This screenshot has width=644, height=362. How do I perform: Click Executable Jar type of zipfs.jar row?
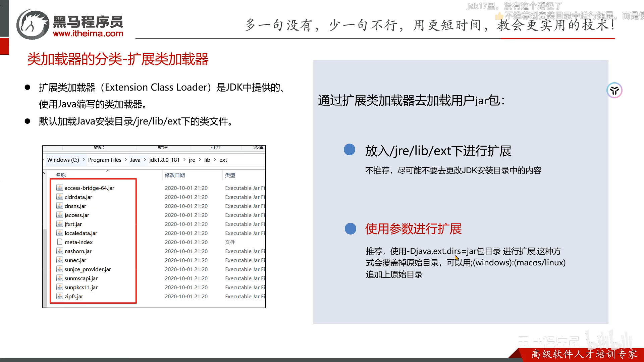pyautogui.click(x=245, y=297)
